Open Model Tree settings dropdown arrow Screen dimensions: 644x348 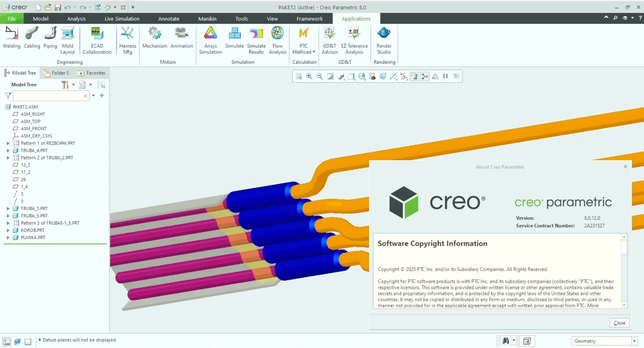[x=73, y=85]
